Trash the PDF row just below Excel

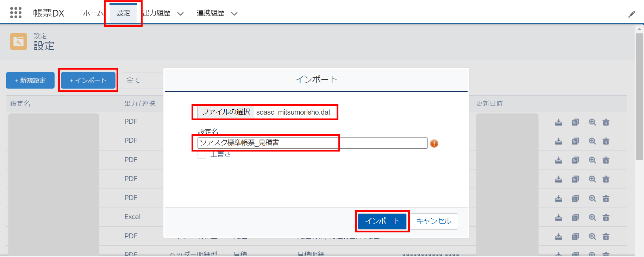606,236
